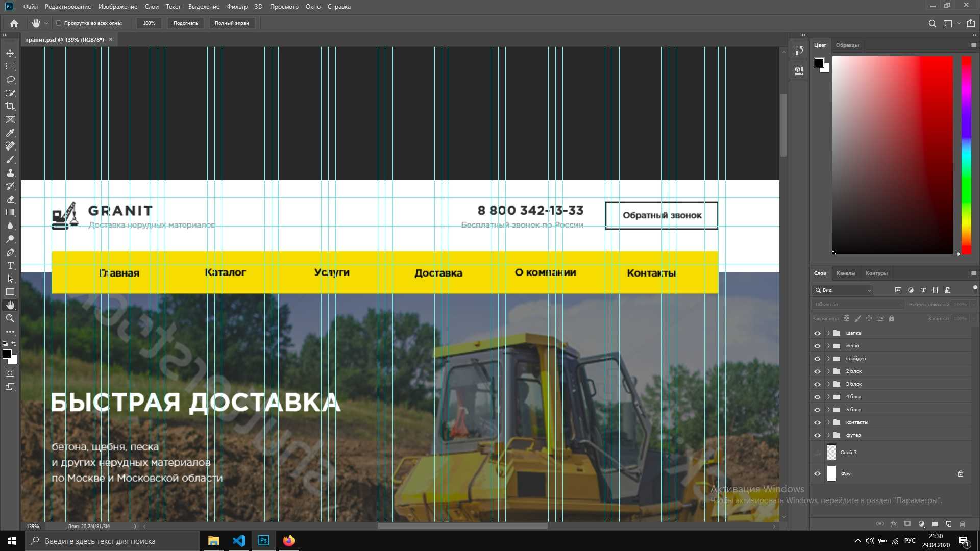Open the 'Изображение' menu
980x551 pixels.
coord(118,7)
